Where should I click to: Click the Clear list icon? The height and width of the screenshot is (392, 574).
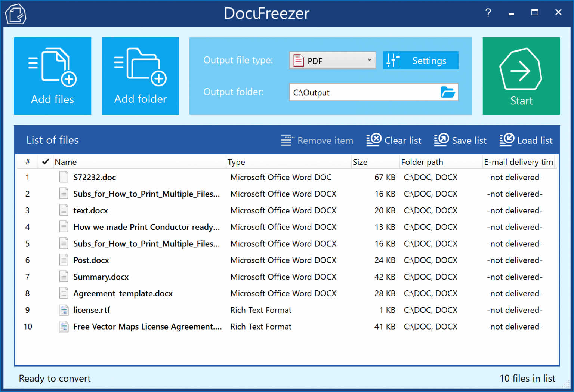(x=374, y=140)
